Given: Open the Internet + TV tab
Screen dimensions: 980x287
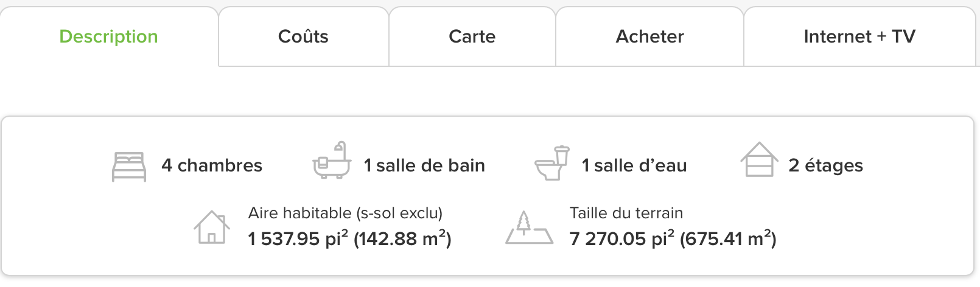Looking at the screenshot, I should pyautogui.click(x=859, y=36).
